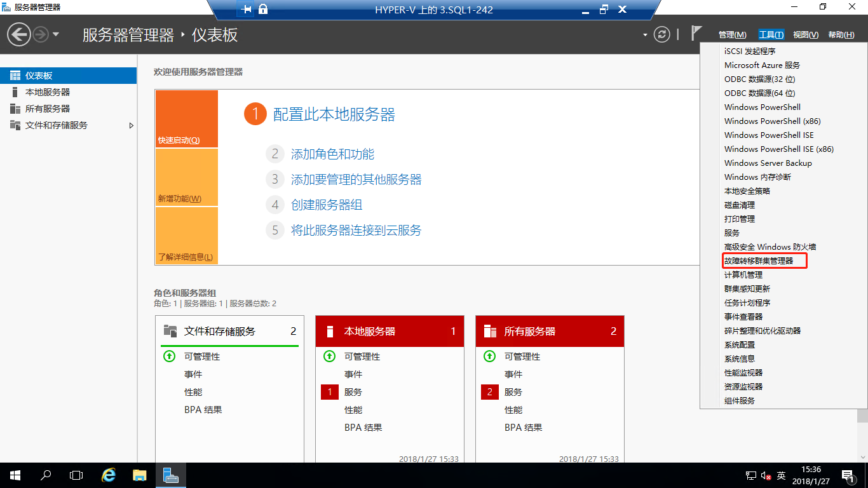Image resolution: width=868 pixels, height=488 pixels.
Task: Click the taskbar search magnifier icon
Action: [46, 475]
